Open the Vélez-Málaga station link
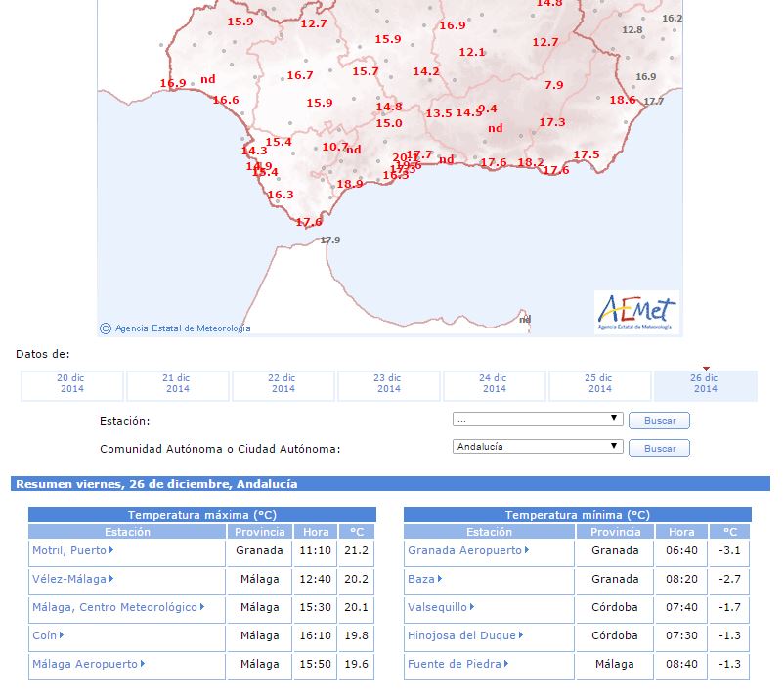The width and height of the screenshot is (784, 699). coord(68,579)
